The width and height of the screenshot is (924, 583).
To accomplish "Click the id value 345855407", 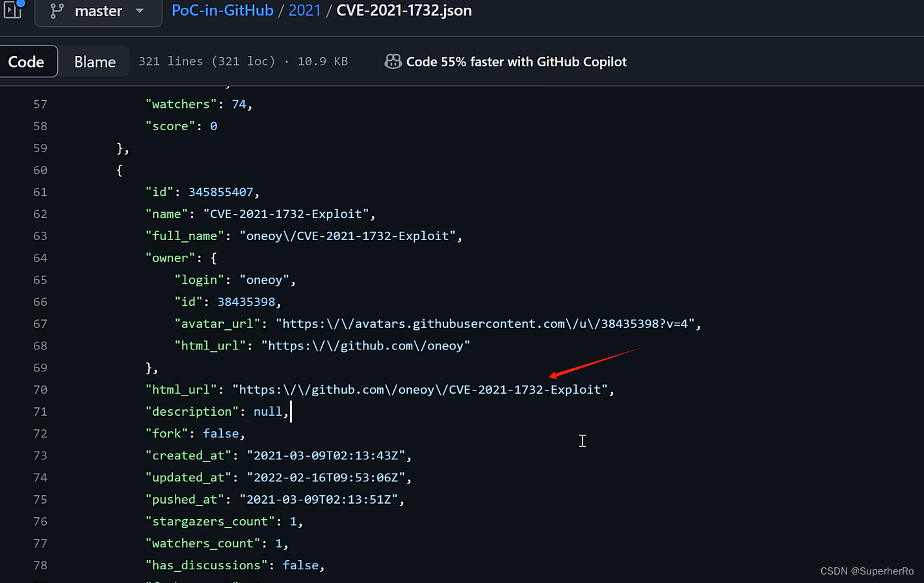I will click(221, 192).
